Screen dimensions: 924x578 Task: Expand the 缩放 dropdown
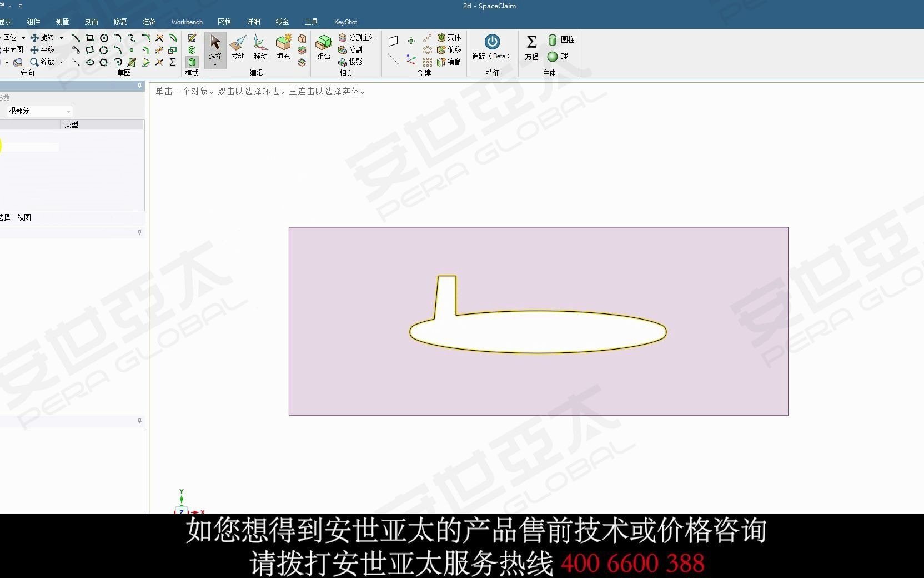click(x=61, y=62)
